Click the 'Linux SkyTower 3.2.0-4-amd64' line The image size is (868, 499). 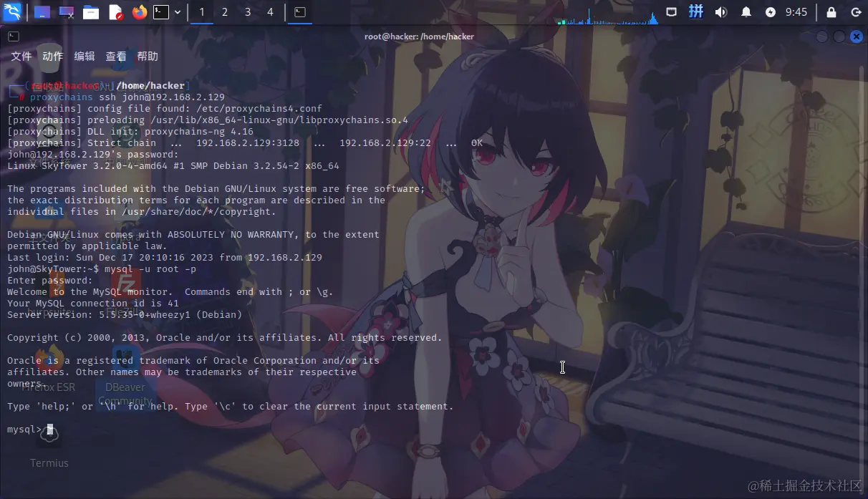pos(173,166)
